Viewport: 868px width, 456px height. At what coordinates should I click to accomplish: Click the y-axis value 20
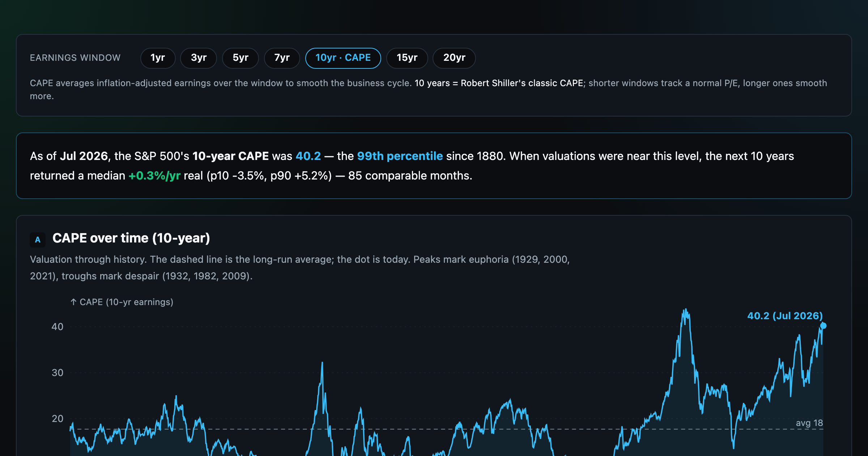[x=58, y=419]
